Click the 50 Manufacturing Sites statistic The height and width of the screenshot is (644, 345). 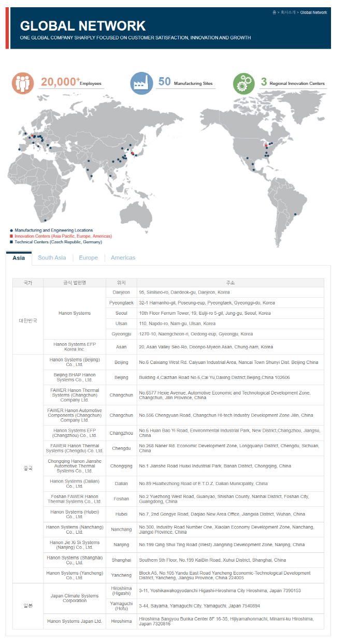click(185, 82)
